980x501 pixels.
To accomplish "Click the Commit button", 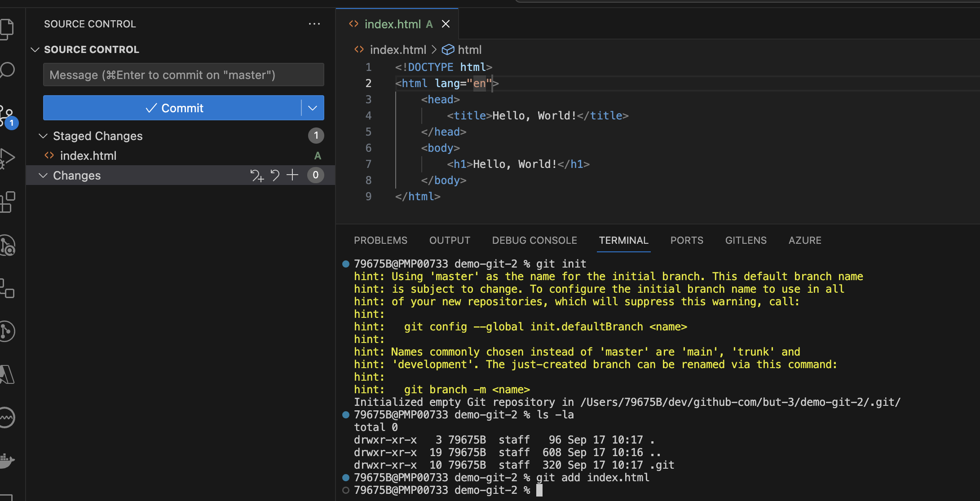I will [x=172, y=108].
